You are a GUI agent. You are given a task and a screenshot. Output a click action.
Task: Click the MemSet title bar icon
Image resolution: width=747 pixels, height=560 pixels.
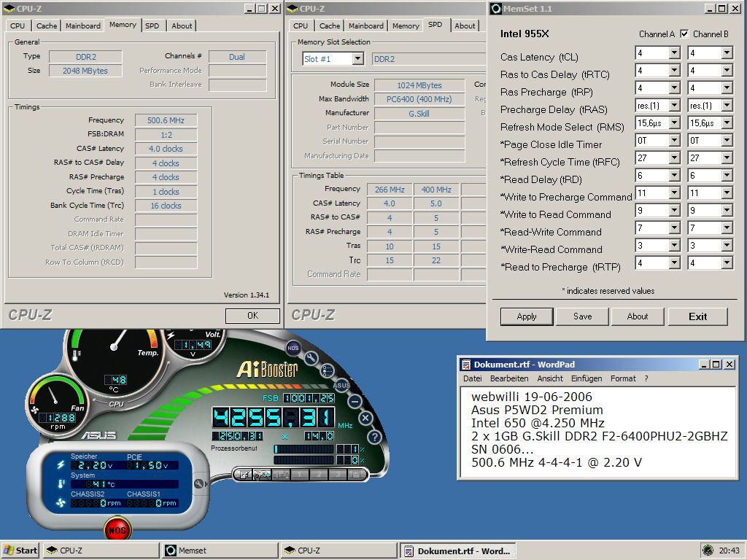point(496,9)
